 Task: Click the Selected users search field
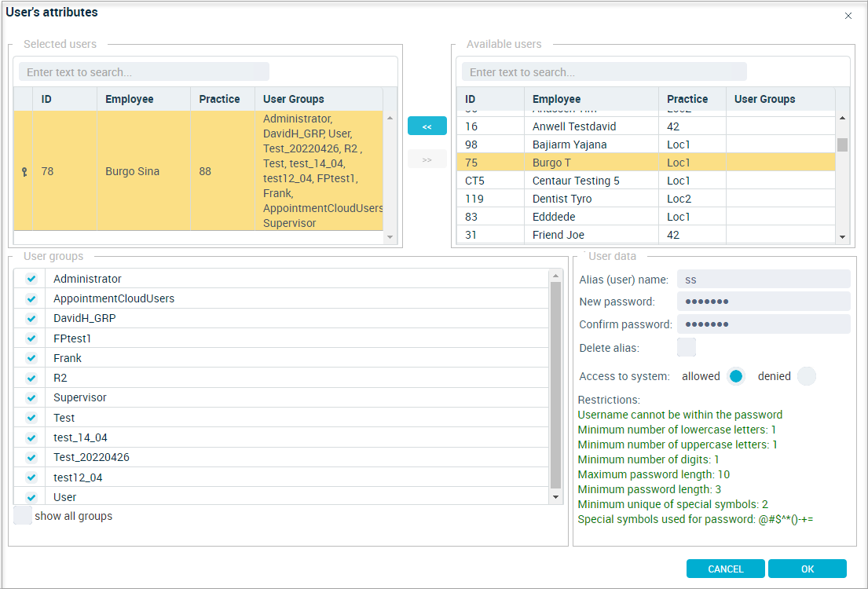pyautogui.click(x=144, y=72)
